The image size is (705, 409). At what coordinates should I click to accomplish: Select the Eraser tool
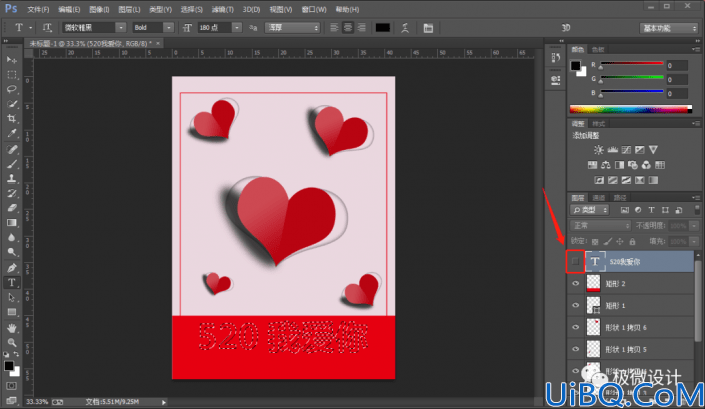12,208
